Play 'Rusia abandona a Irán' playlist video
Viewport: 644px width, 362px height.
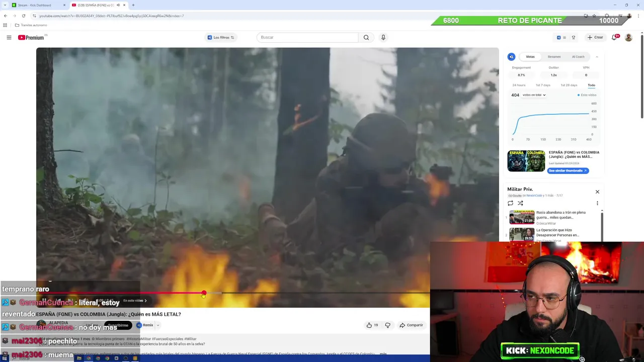(x=553, y=217)
